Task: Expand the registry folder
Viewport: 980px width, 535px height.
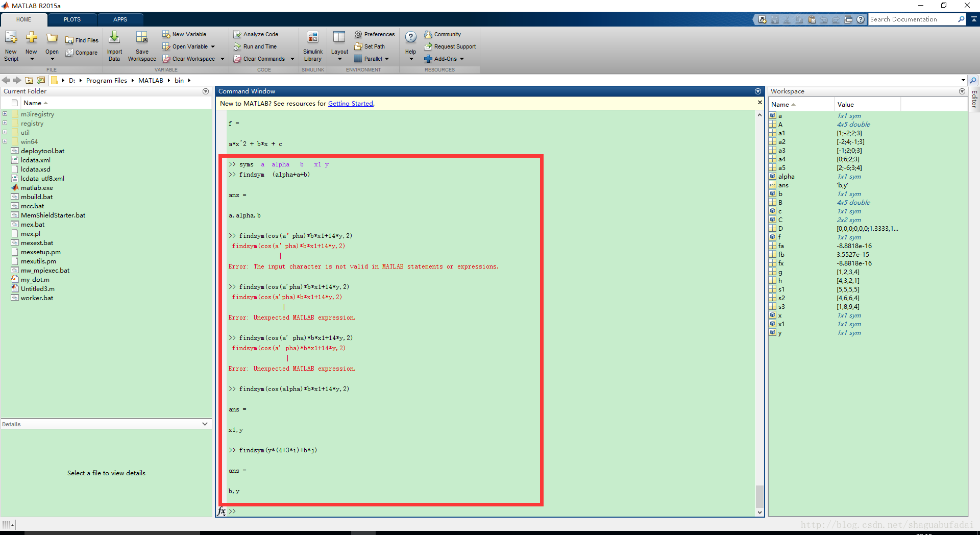Action: pyautogui.click(x=5, y=123)
